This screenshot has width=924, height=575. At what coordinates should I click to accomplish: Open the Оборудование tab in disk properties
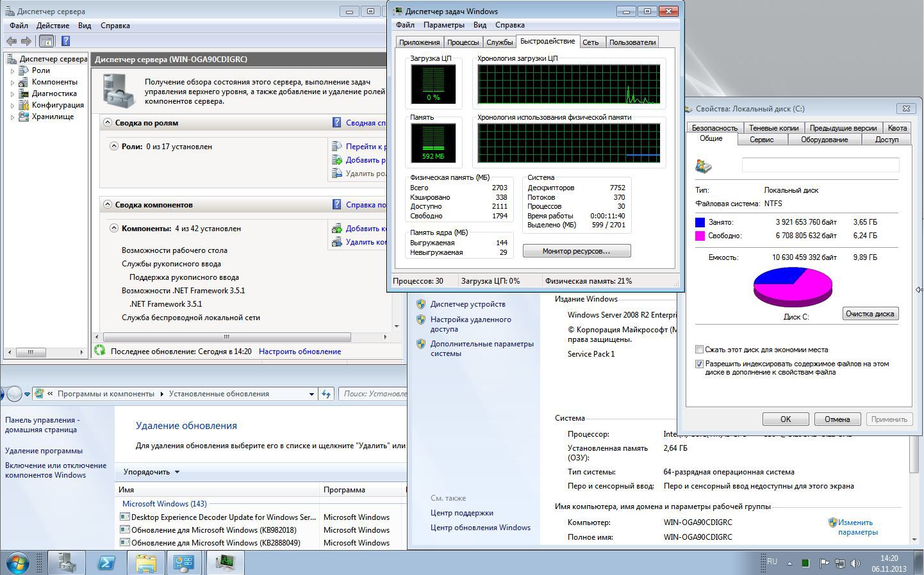pyautogui.click(x=824, y=140)
